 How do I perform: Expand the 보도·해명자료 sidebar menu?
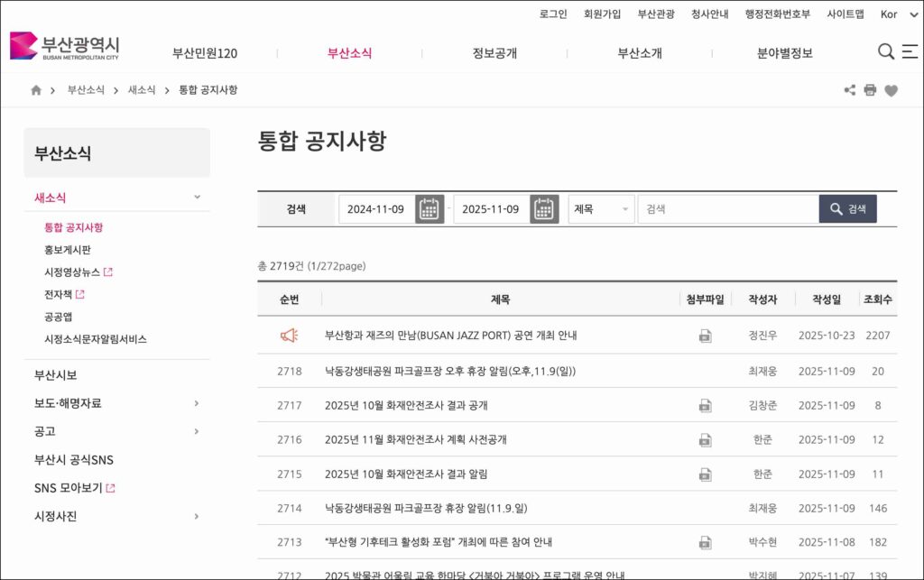[197, 403]
